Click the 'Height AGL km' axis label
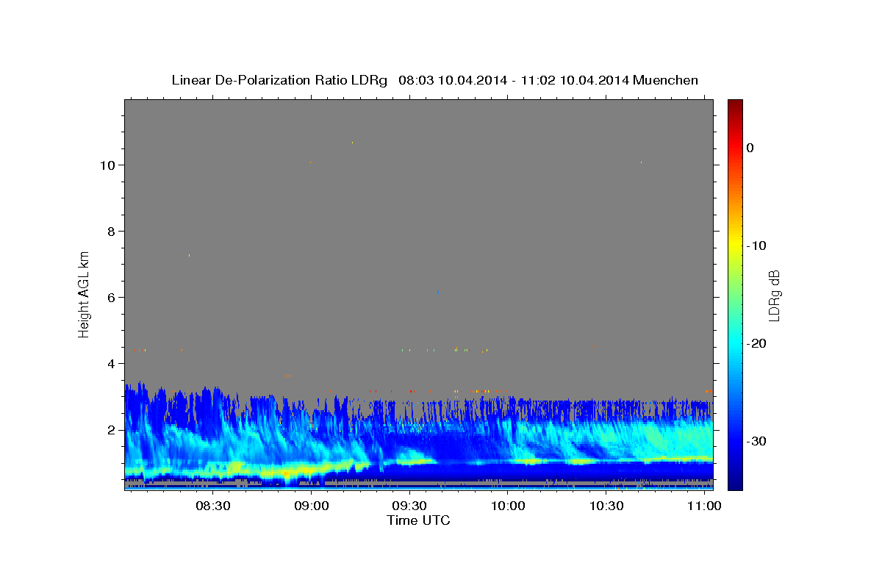Image resolution: width=882 pixels, height=588 pixels. [x=85, y=293]
